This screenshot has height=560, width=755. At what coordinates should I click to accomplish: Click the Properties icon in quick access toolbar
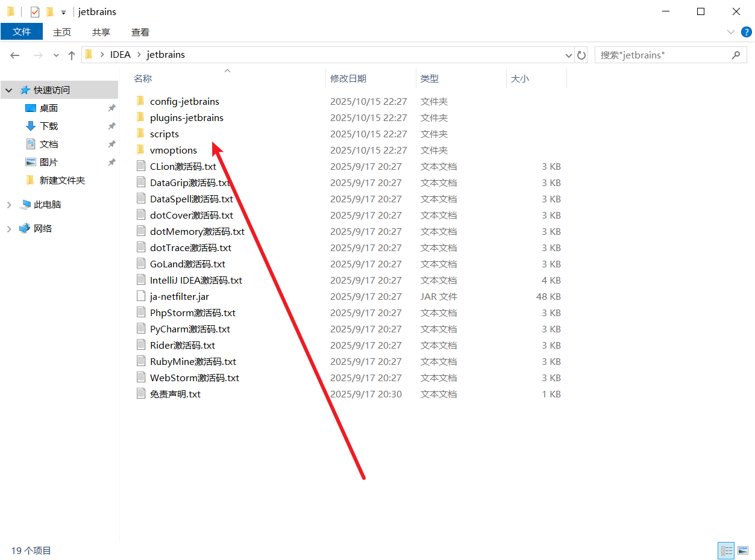pyautogui.click(x=35, y=11)
